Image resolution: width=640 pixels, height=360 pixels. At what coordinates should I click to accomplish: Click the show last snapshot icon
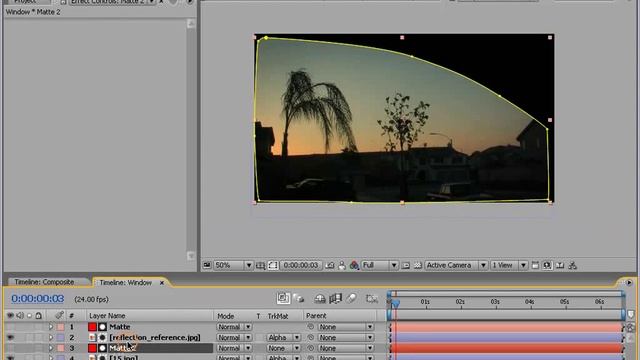click(342, 266)
